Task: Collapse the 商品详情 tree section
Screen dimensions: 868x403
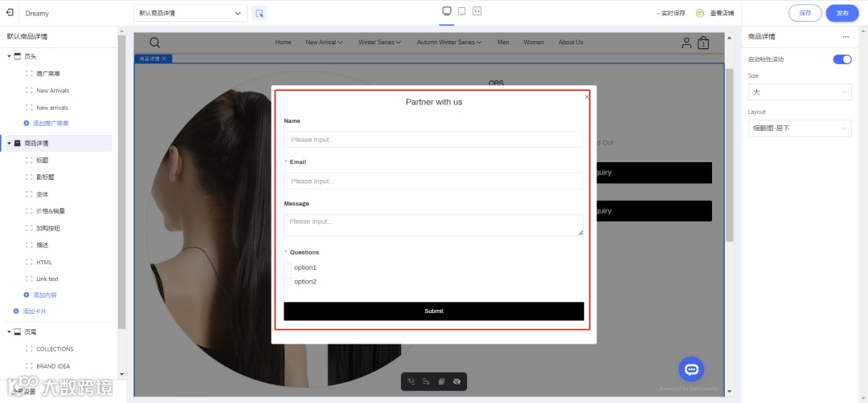Action: click(9, 143)
